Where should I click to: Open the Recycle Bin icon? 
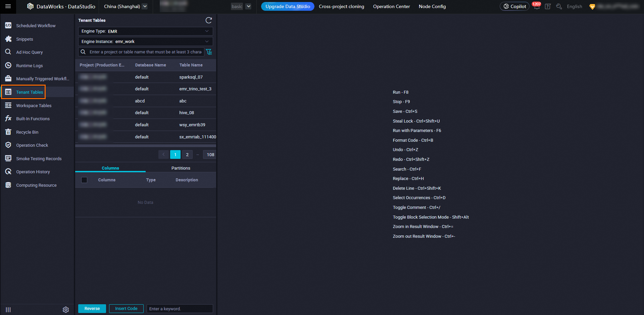point(8,132)
